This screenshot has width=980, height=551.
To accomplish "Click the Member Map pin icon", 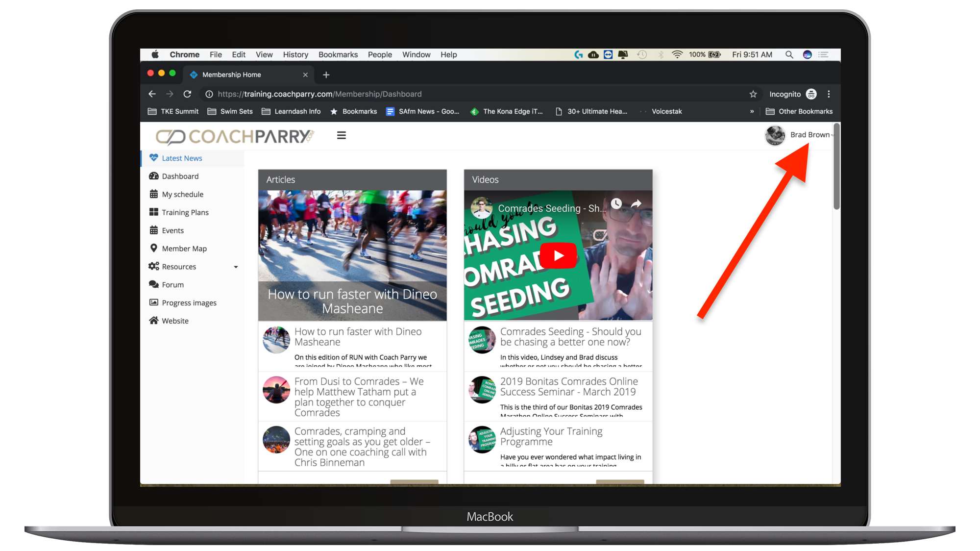I will coord(154,248).
